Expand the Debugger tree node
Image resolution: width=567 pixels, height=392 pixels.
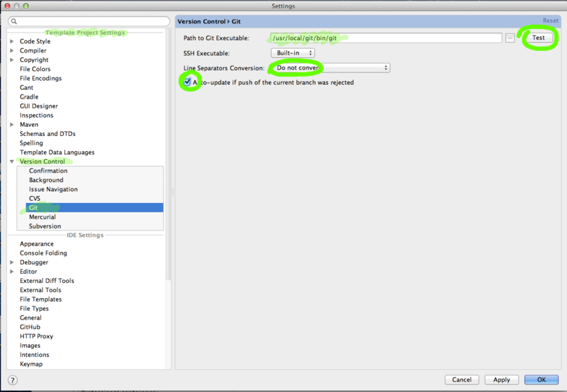[x=12, y=262]
